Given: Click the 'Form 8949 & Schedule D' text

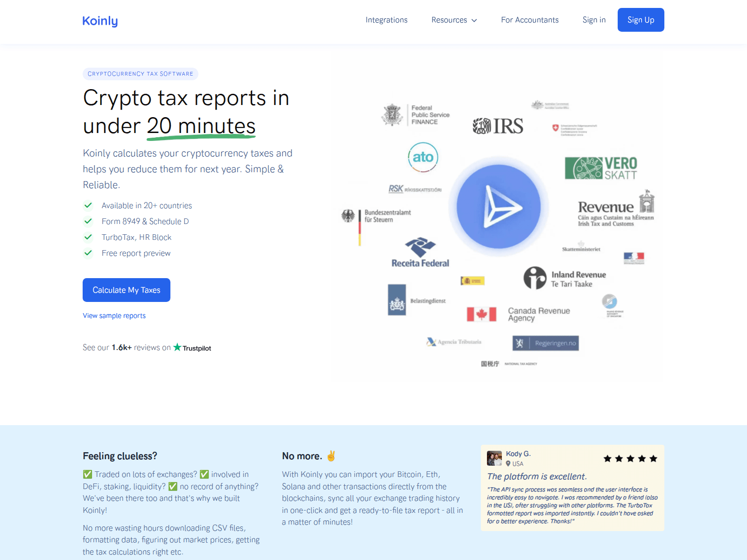Looking at the screenshot, I should (145, 222).
